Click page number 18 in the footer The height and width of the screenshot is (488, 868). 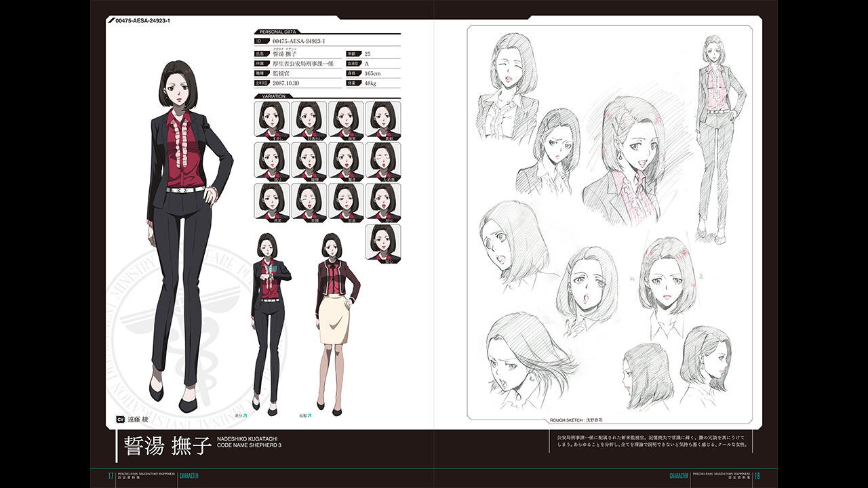pos(756,476)
